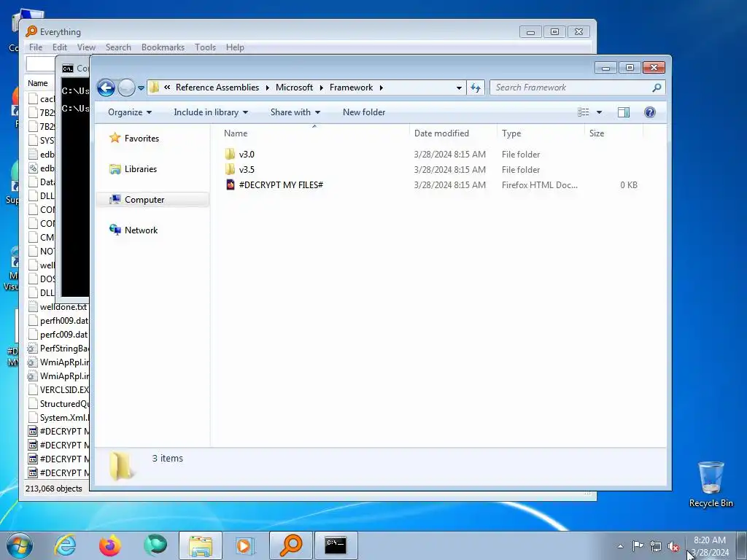The height and width of the screenshot is (560, 747).
Task: Switch to Command Prompt taskbar button
Action: (x=336, y=545)
